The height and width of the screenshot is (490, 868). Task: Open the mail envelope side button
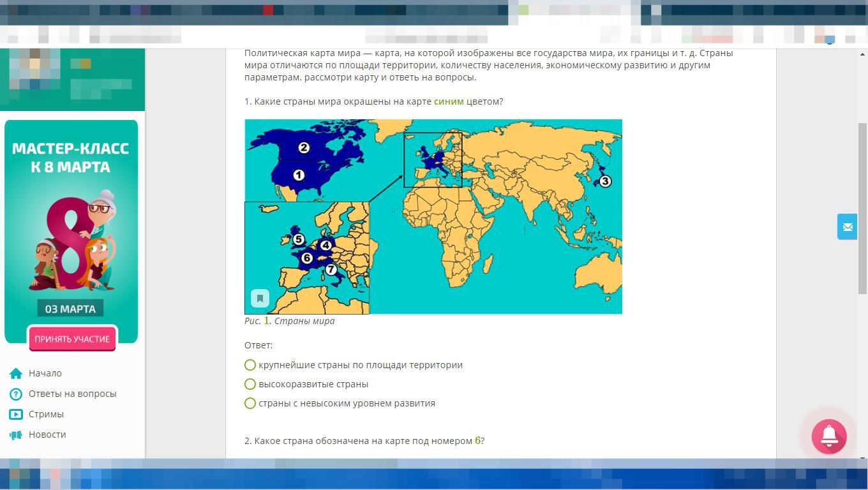pos(847,227)
